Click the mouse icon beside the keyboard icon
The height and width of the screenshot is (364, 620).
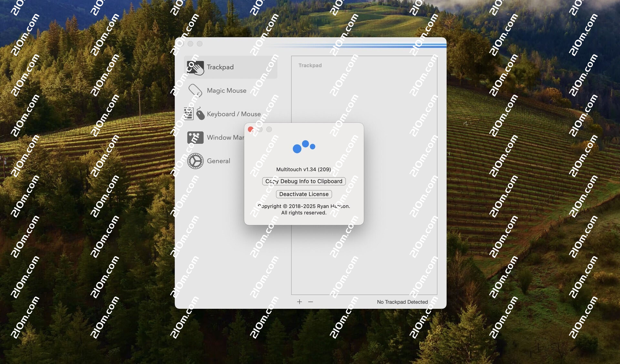coord(201,114)
